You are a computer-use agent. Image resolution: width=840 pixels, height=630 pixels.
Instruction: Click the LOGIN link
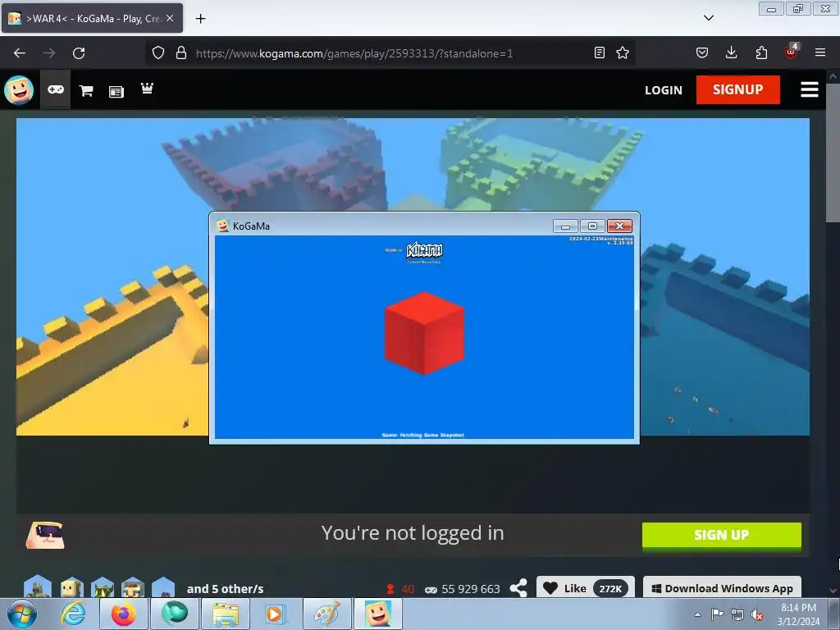click(x=663, y=90)
